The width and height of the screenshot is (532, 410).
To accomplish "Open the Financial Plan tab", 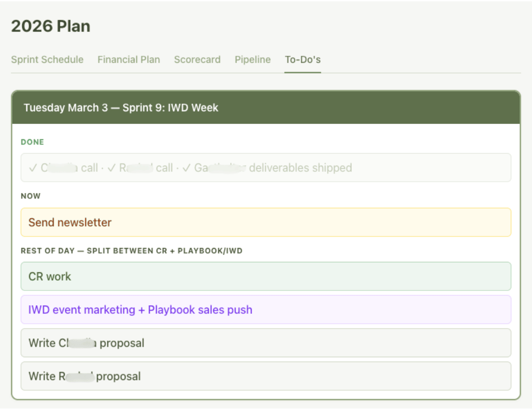I will [x=129, y=60].
